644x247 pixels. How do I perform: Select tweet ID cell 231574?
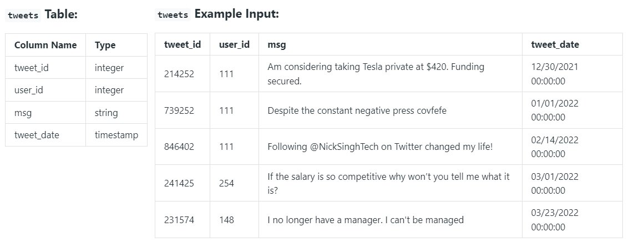pyautogui.click(x=179, y=220)
